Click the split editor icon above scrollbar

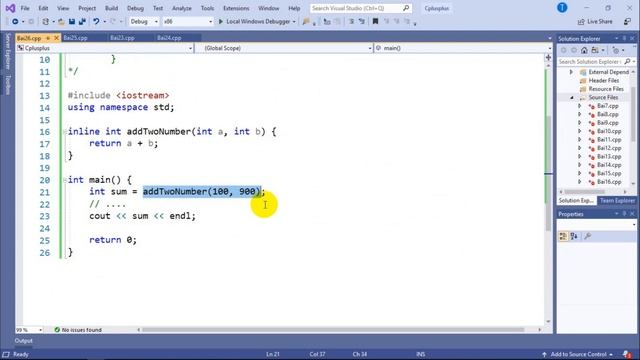548,58
